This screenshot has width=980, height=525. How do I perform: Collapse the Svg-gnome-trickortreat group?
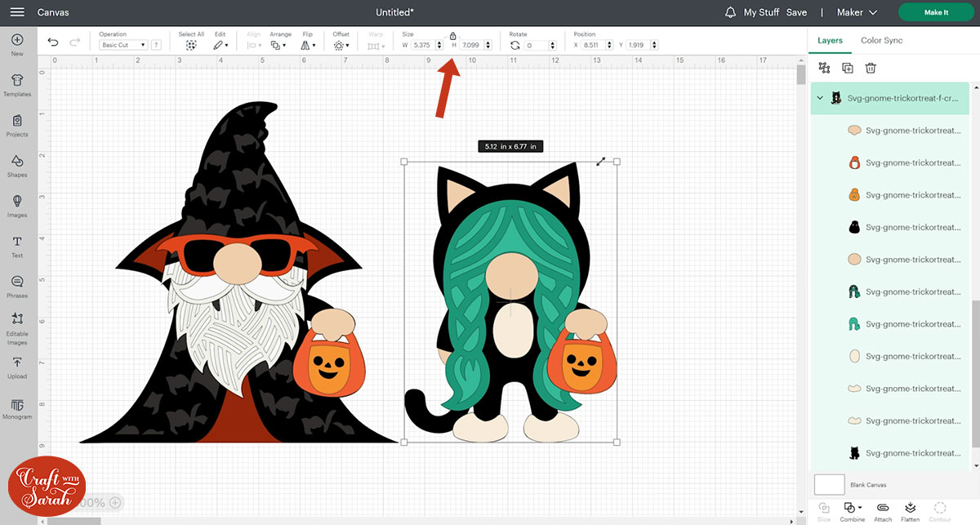tap(820, 98)
